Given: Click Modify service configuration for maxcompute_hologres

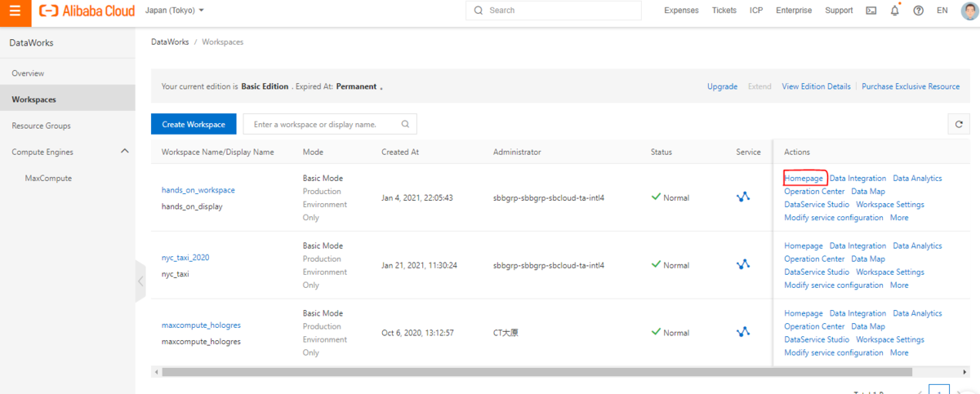Looking at the screenshot, I should (x=834, y=353).
